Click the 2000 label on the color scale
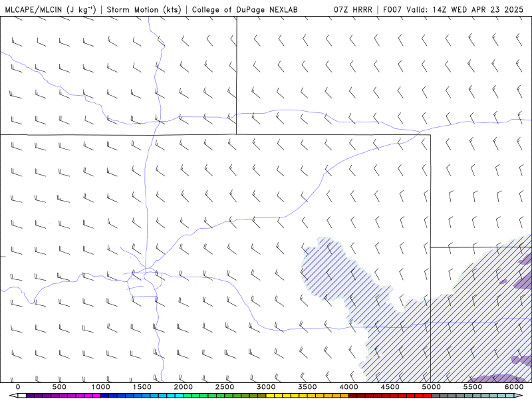532x399 pixels. pyautogui.click(x=184, y=387)
